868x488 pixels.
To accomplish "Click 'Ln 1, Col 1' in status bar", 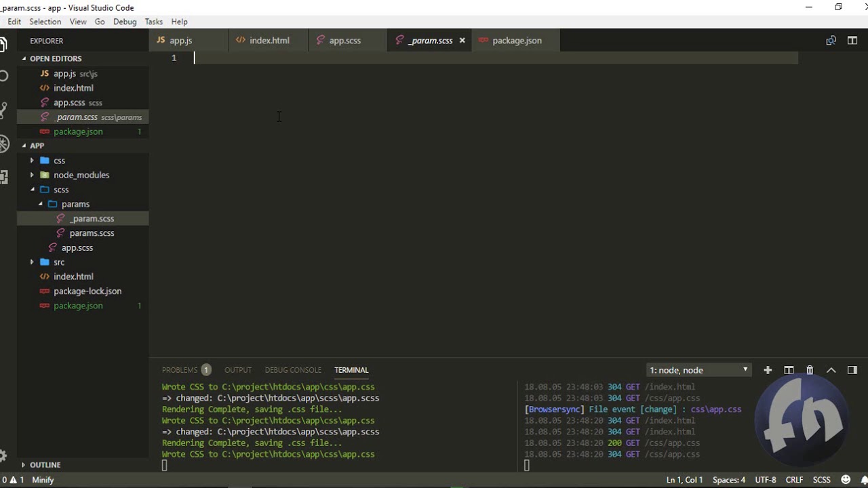I will (x=684, y=480).
